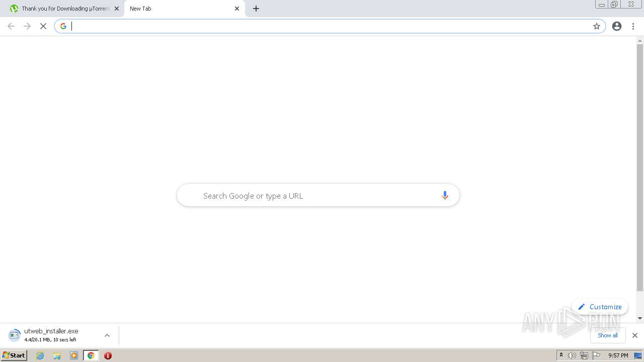Click the 9:57 PM clock

pos(618,355)
